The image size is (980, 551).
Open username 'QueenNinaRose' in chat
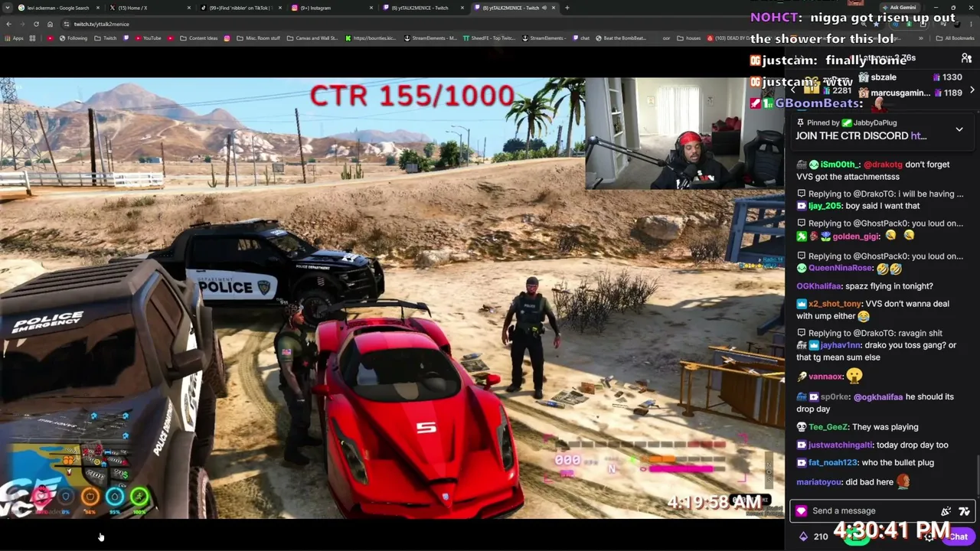click(841, 269)
